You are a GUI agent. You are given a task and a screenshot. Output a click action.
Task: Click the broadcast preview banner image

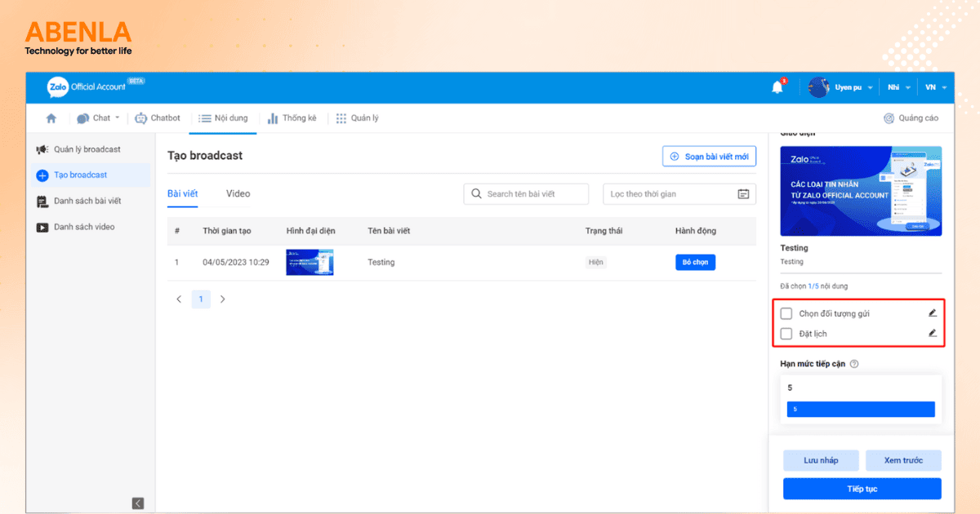click(x=861, y=191)
